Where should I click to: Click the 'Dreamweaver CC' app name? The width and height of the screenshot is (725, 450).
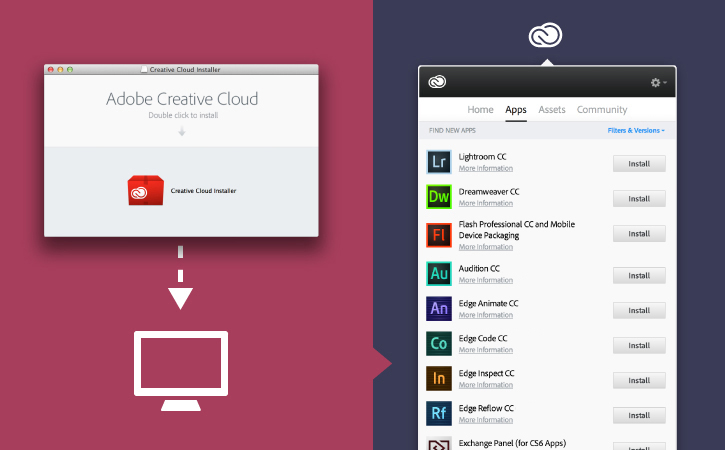(x=489, y=191)
